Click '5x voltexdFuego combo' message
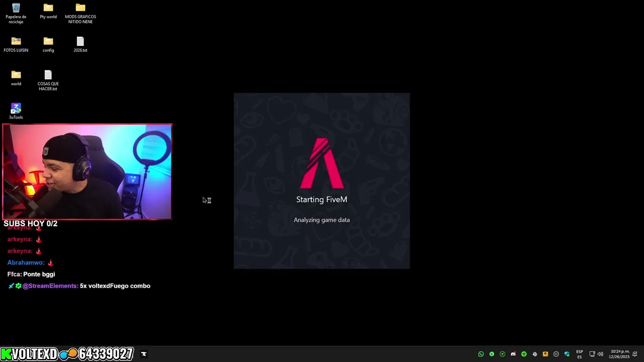Screen dimensions: 644x362 coord(115,286)
